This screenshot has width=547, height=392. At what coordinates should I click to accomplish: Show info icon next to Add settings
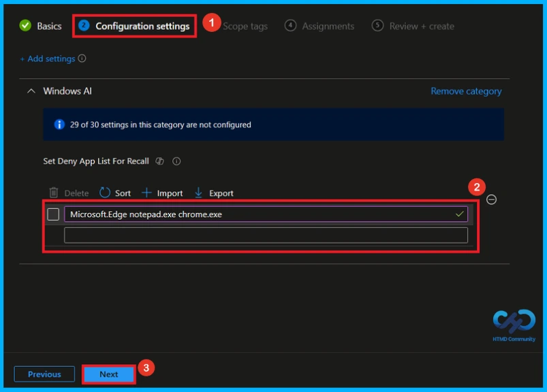[x=82, y=59]
